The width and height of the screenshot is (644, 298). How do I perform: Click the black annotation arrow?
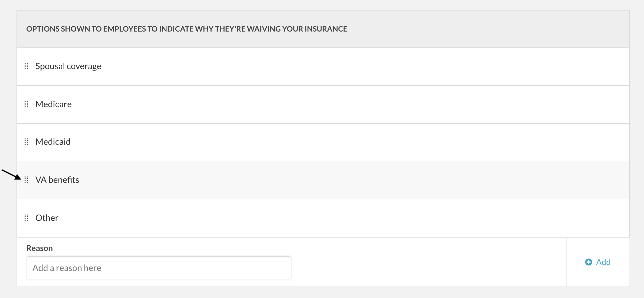coord(11,175)
